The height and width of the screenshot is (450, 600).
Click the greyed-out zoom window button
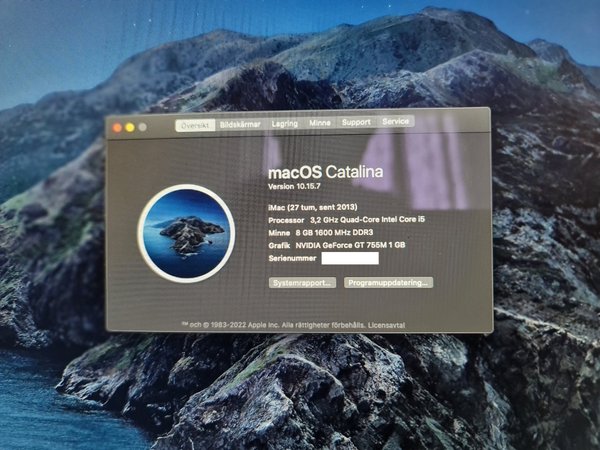pos(142,127)
